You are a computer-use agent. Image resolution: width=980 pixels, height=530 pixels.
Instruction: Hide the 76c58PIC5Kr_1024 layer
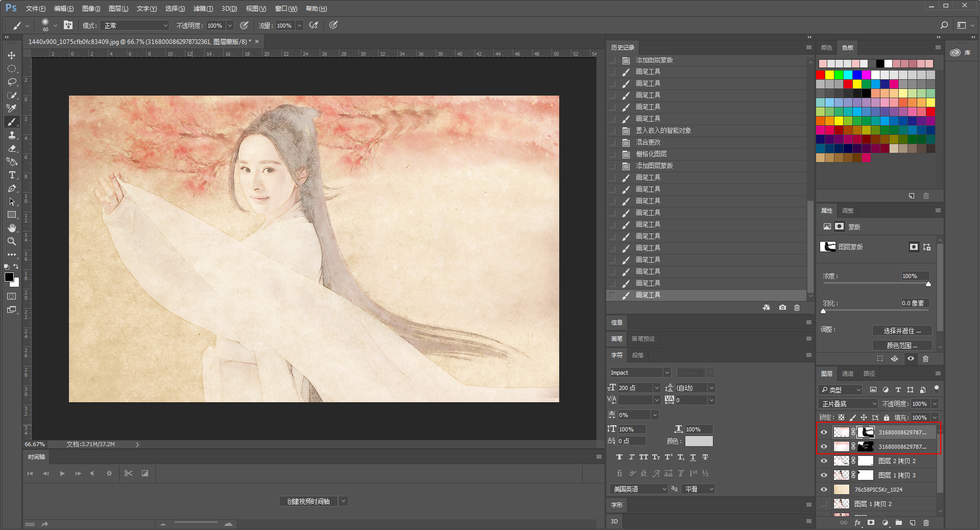pyautogui.click(x=824, y=490)
